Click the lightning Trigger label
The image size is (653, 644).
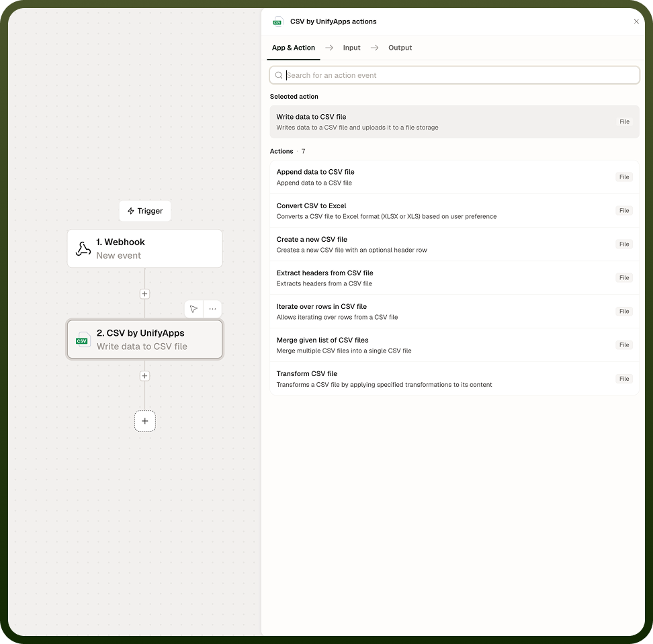click(x=145, y=211)
